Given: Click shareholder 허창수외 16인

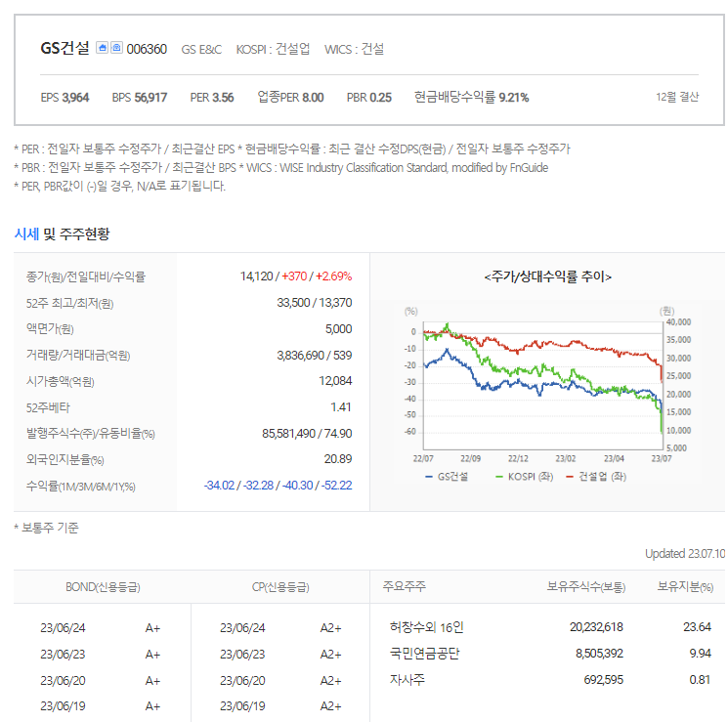Looking at the screenshot, I should (427, 627).
